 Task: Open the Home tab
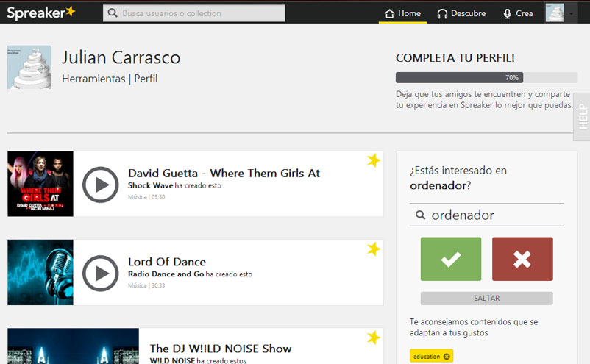[402, 13]
